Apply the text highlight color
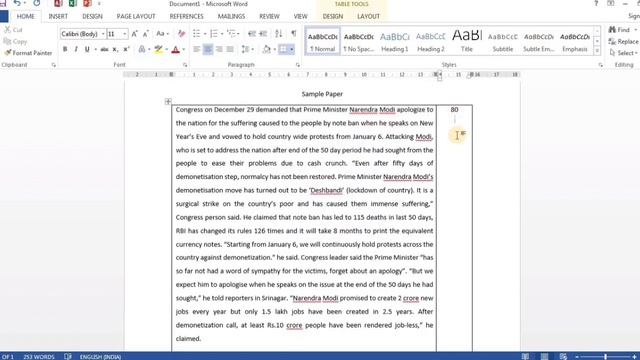The width and height of the screenshot is (640, 360). [x=158, y=49]
